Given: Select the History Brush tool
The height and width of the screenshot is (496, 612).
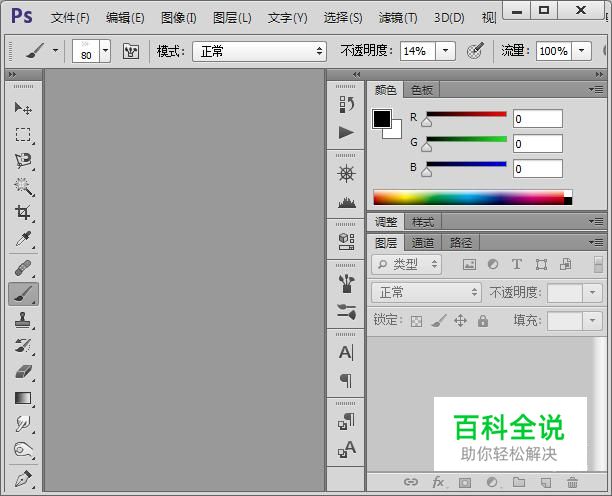Looking at the screenshot, I should pos(23,346).
